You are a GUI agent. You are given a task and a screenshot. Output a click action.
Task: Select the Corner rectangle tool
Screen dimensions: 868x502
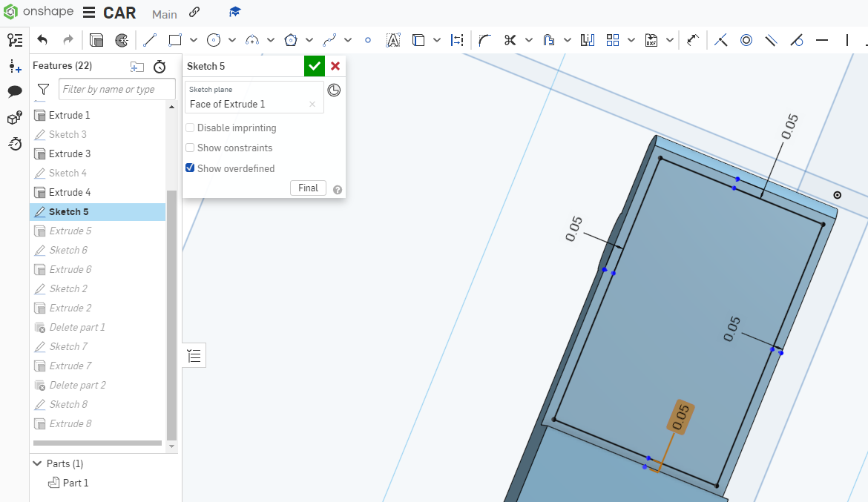coord(175,40)
